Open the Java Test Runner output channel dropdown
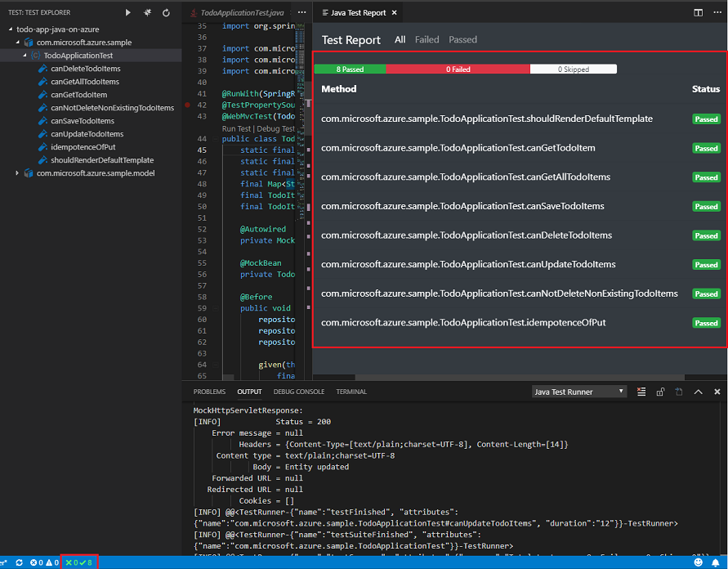This screenshot has width=728, height=569. click(578, 392)
